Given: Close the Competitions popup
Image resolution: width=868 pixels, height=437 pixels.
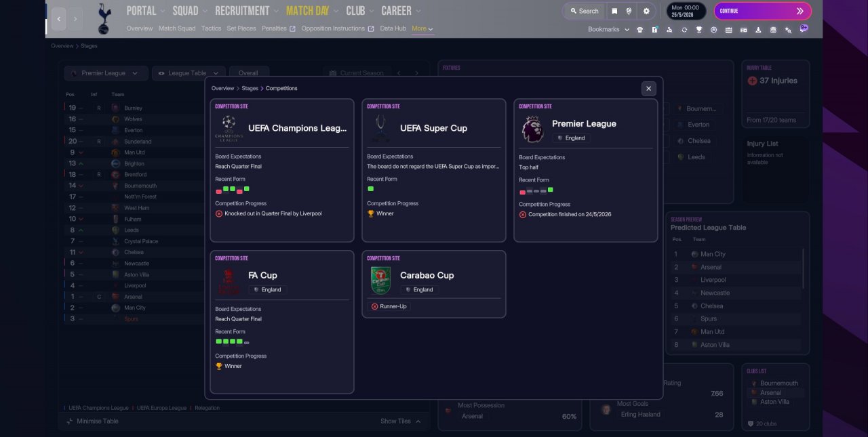Looking at the screenshot, I should (x=648, y=88).
